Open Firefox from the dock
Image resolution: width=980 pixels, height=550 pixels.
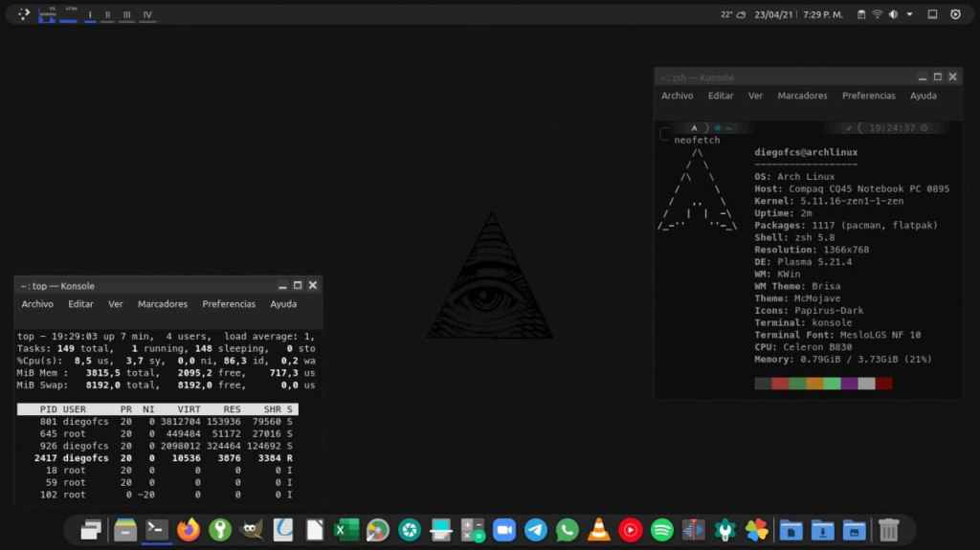point(189,530)
